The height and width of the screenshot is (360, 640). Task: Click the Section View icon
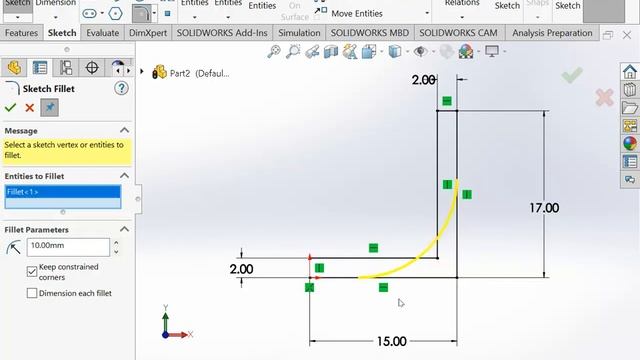pyautogui.click(x=331, y=52)
